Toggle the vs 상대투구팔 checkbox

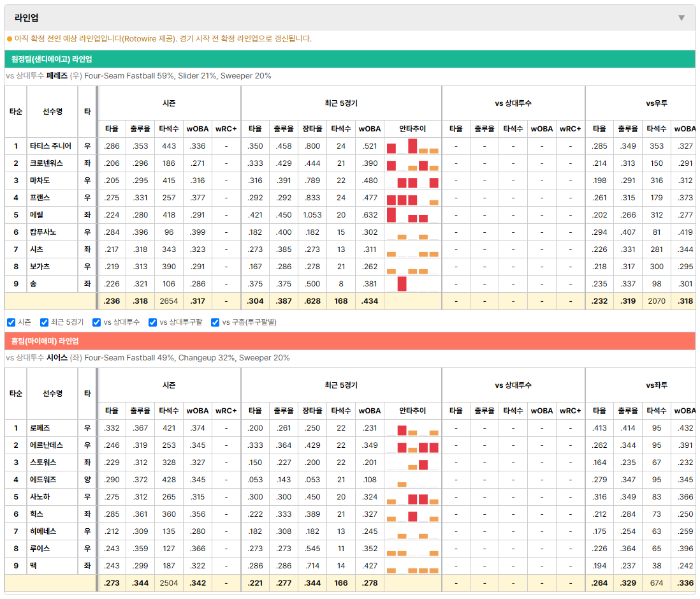(x=152, y=323)
